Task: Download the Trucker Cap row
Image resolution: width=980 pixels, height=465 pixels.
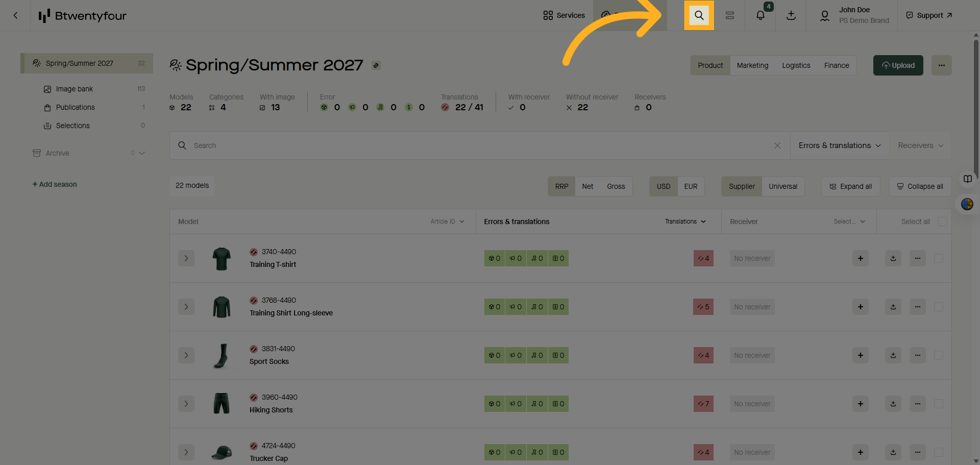Action: pyautogui.click(x=893, y=452)
